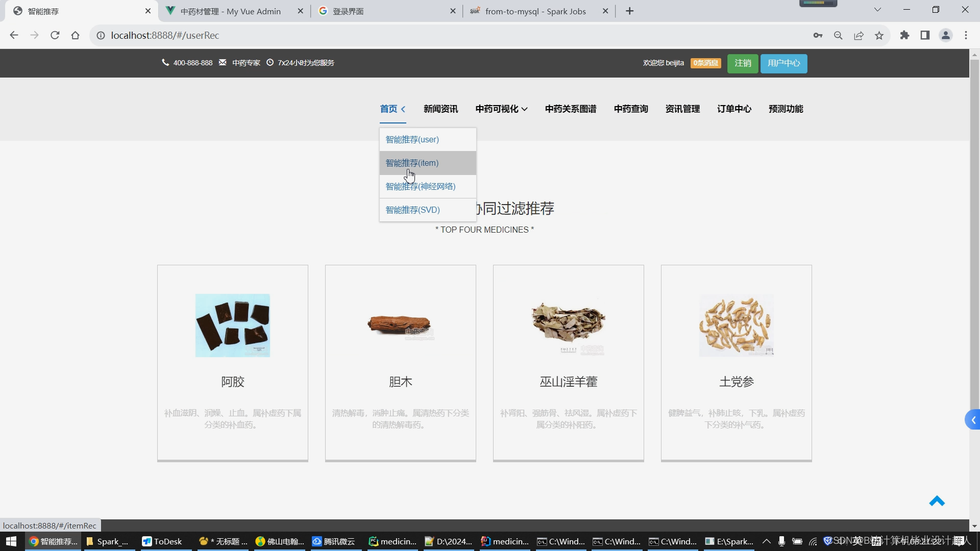Select 智能推荐(item) from dropdown

coord(412,163)
